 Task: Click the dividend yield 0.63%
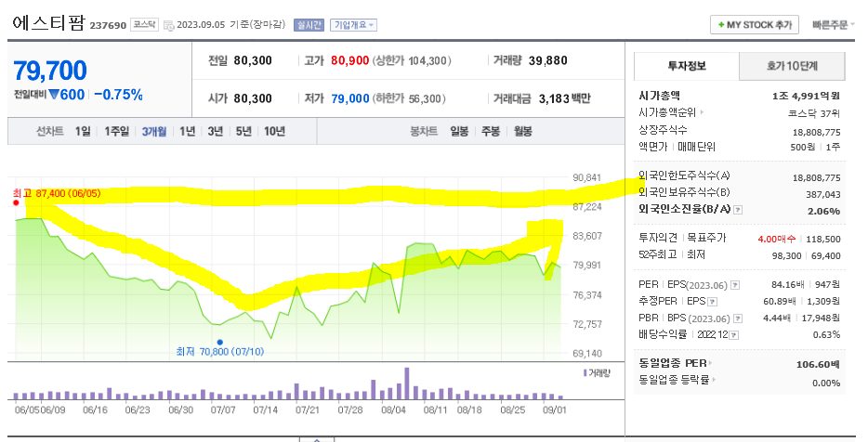(826, 334)
